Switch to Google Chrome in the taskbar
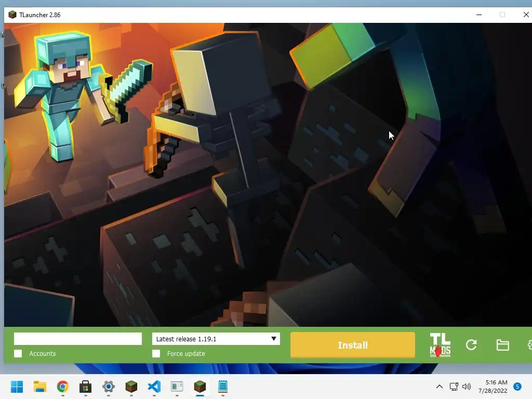The width and height of the screenshot is (532, 399). 63,387
